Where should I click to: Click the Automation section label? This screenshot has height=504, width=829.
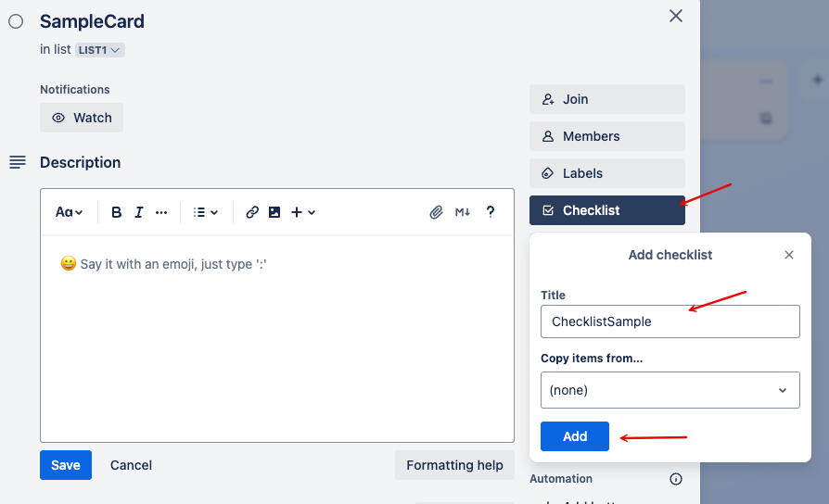pos(561,479)
